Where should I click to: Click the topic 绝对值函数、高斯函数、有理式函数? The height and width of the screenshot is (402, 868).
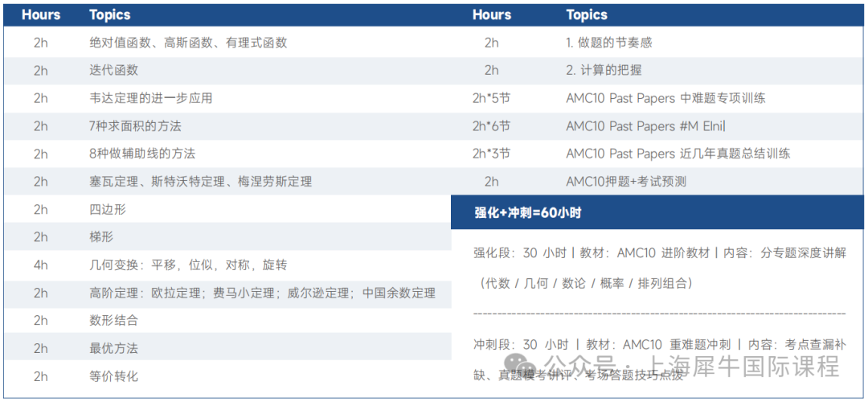[188, 43]
